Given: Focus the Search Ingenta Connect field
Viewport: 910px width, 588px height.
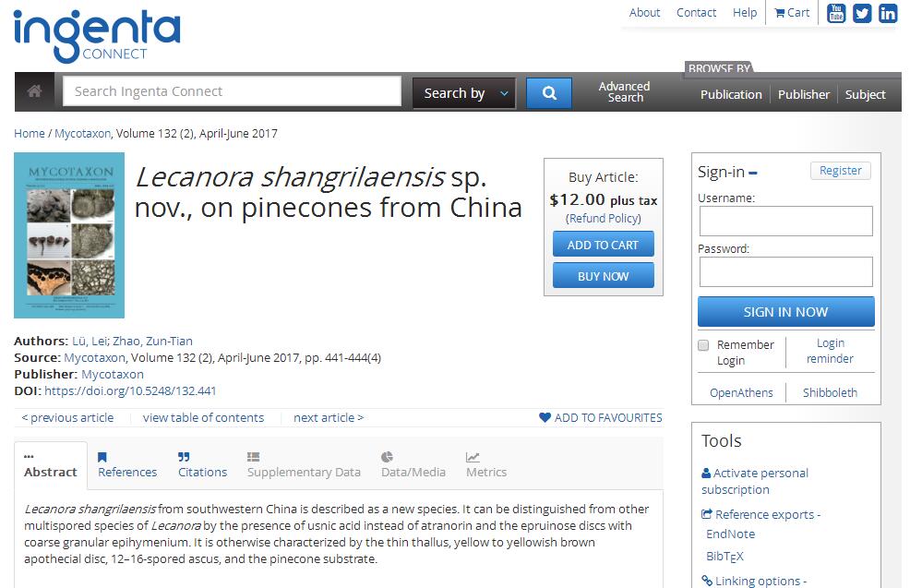Looking at the screenshot, I should (x=232, y=91).
